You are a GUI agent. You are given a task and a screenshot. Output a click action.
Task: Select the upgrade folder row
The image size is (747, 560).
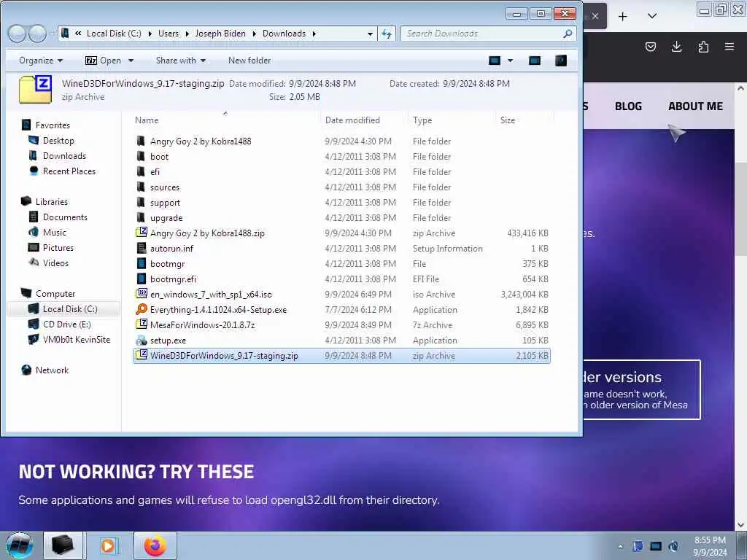(341, 217)
